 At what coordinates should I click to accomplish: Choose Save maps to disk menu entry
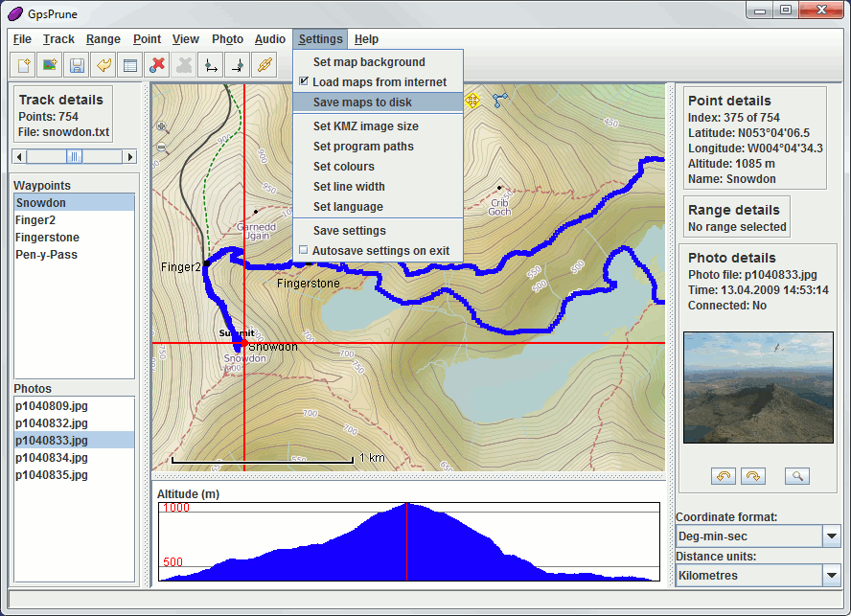[362, 103]
